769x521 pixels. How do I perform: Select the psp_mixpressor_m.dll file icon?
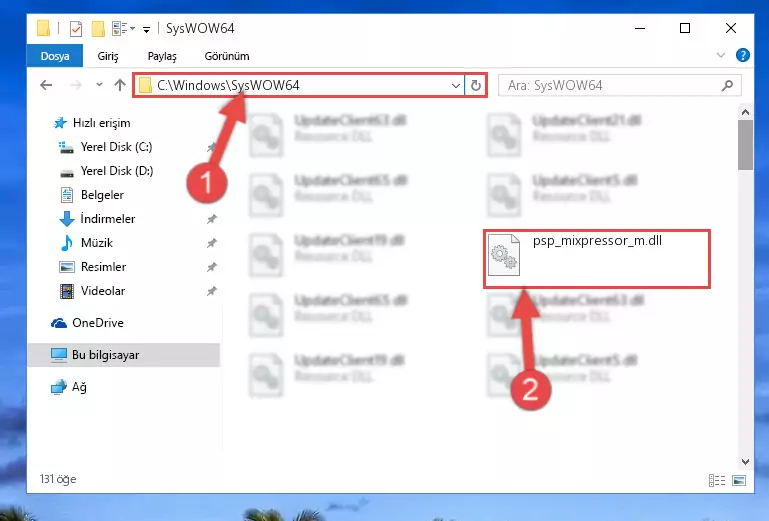tap(504, 255)
